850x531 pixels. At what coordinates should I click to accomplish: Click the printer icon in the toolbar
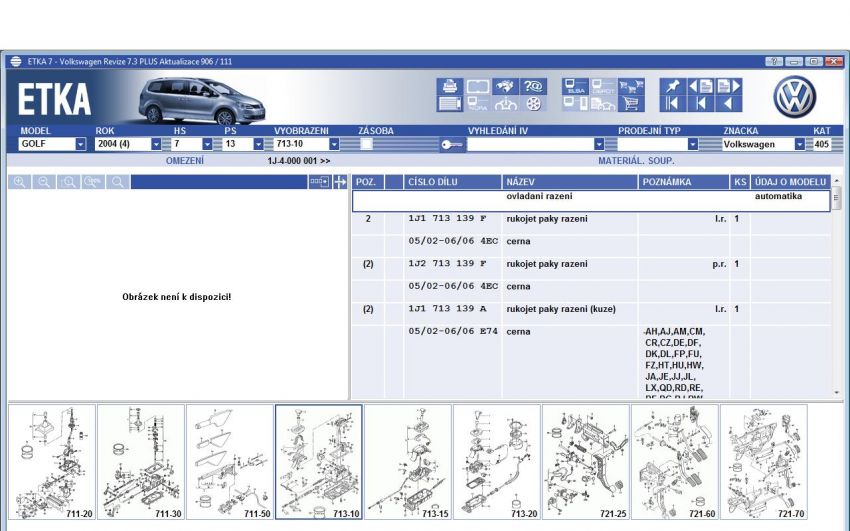click(449, 86)
